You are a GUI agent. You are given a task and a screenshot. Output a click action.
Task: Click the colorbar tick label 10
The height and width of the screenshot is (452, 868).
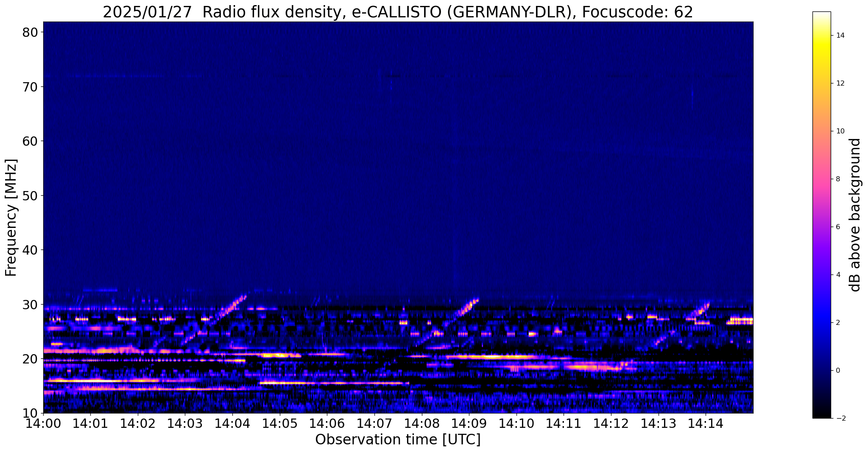tap(840, 131)
